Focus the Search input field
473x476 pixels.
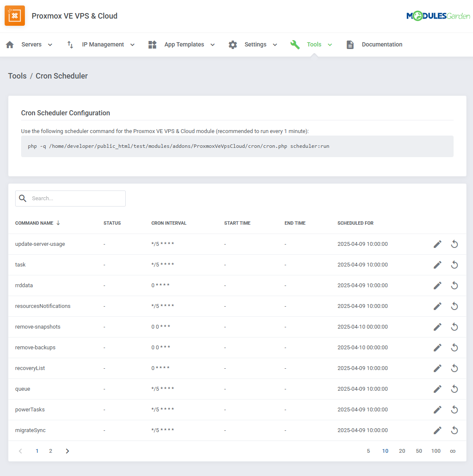pos(70,198)
